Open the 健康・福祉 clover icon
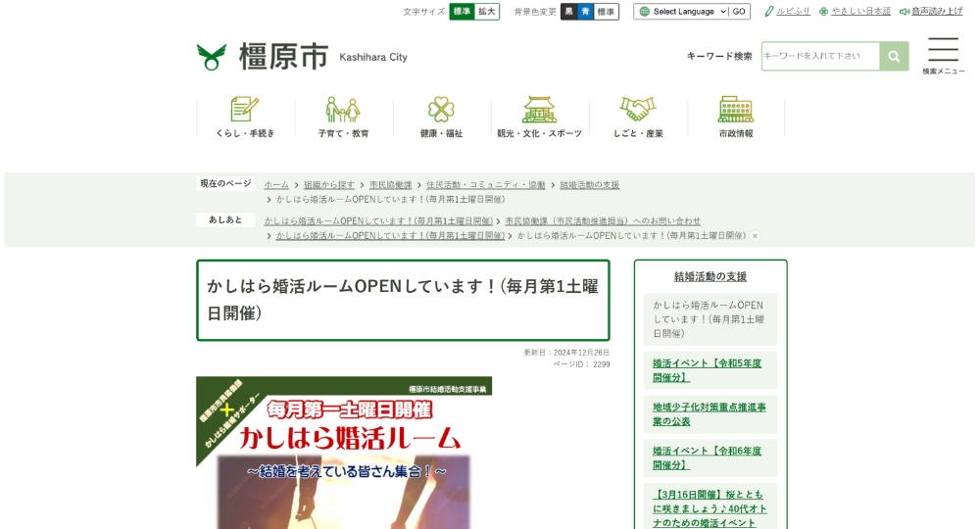The image size is (980, 529). click(x=441, y=110)
